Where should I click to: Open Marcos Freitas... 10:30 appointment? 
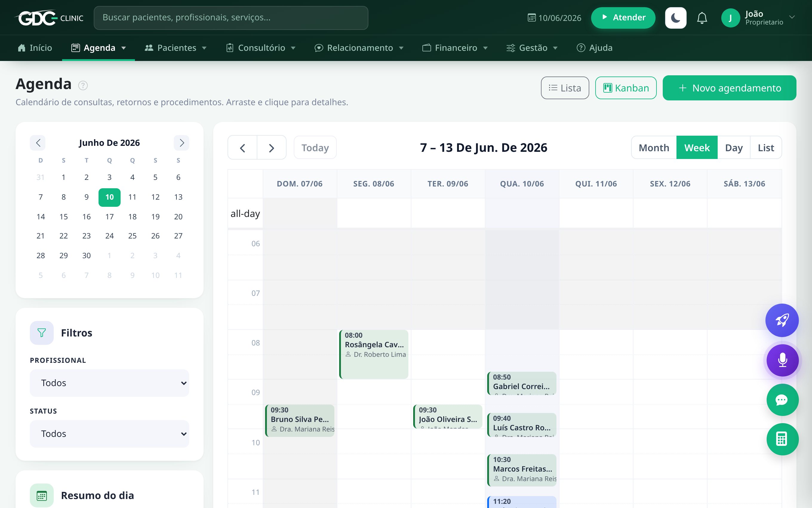click(x=522, y=470)
